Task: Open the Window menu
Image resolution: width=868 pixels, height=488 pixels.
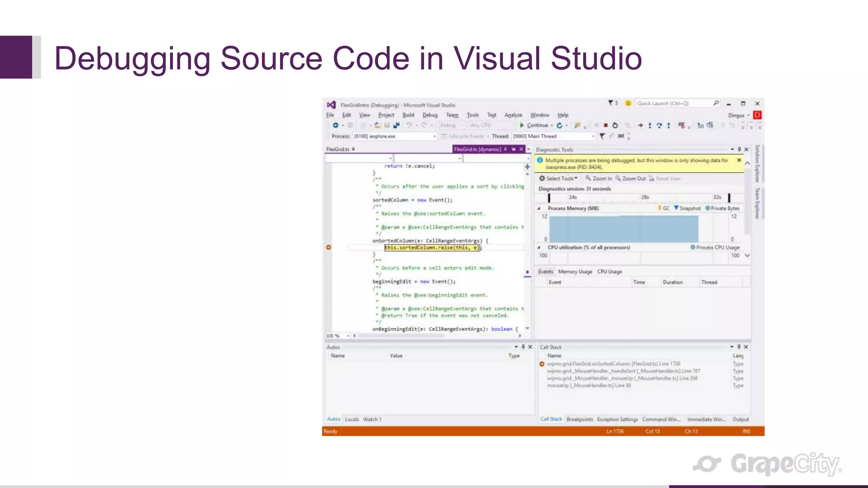Action: point(540,115)
